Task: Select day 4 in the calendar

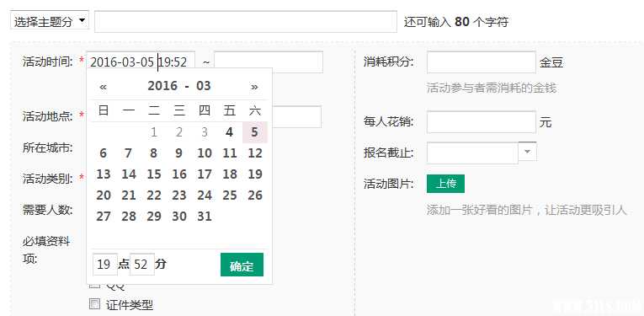Action: (x=230, y=132)
